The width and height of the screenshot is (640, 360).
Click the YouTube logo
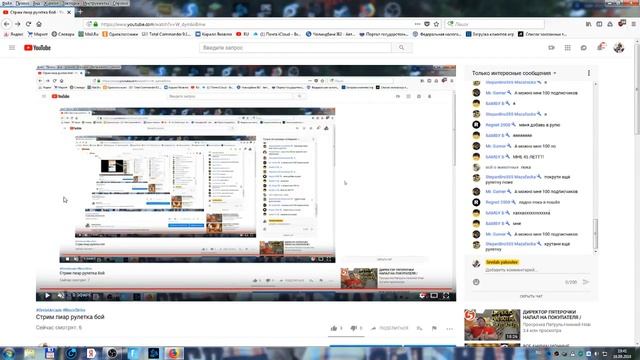pyautogui.click(x=37, y=48)
